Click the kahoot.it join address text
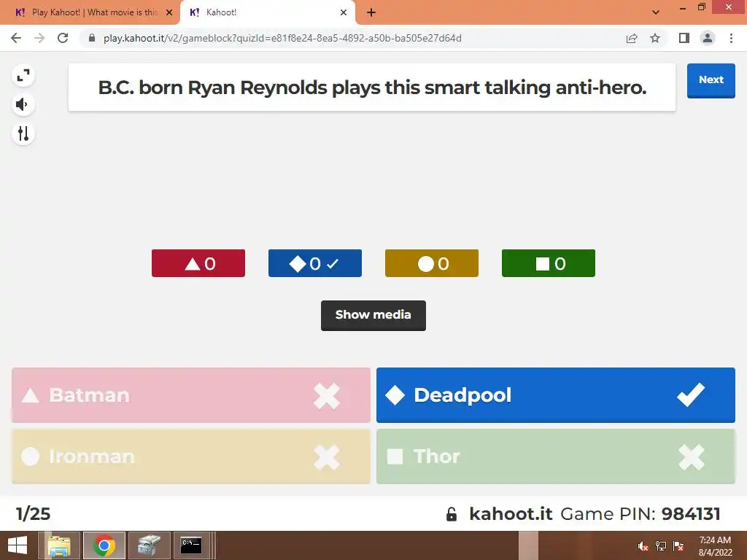The height and width of the screenshot is (560, 747). [511, 514]
